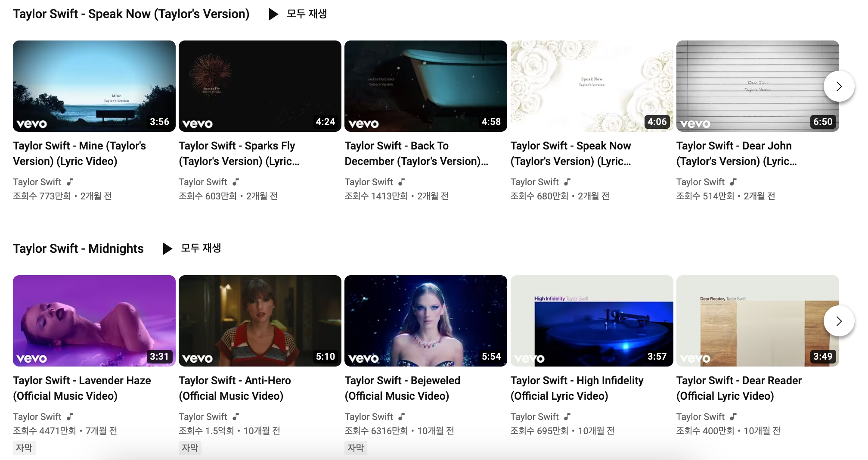
Task: Open Sparks Fly fireworks video thumbnail
Action: (260, 86)
